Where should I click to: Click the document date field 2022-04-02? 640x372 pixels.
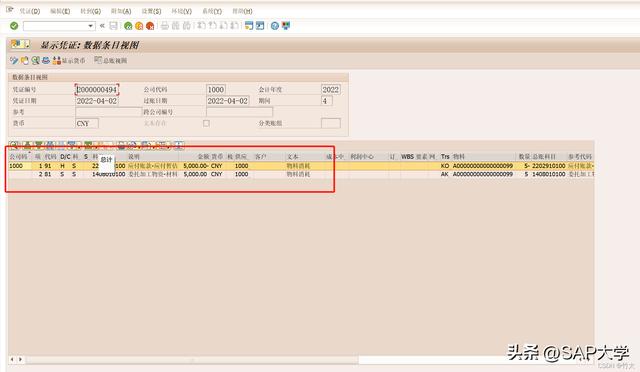pyautogui.click(x=97, y=101)
